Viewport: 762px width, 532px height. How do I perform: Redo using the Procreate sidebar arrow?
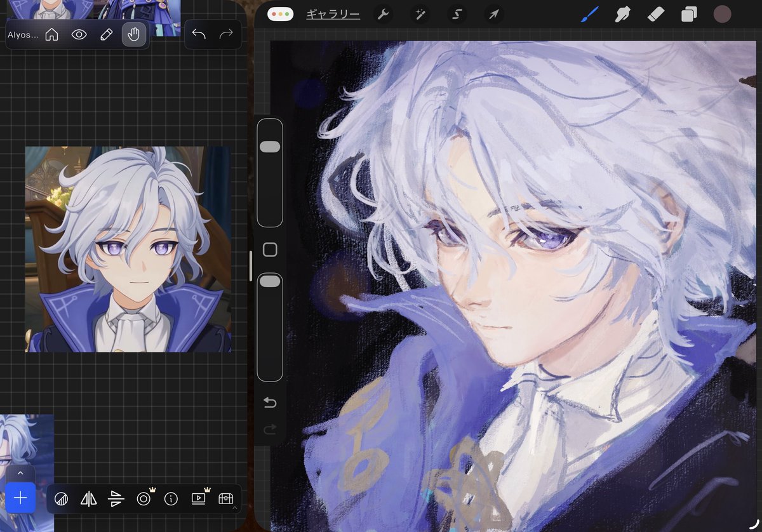click(x=270, y=430)
